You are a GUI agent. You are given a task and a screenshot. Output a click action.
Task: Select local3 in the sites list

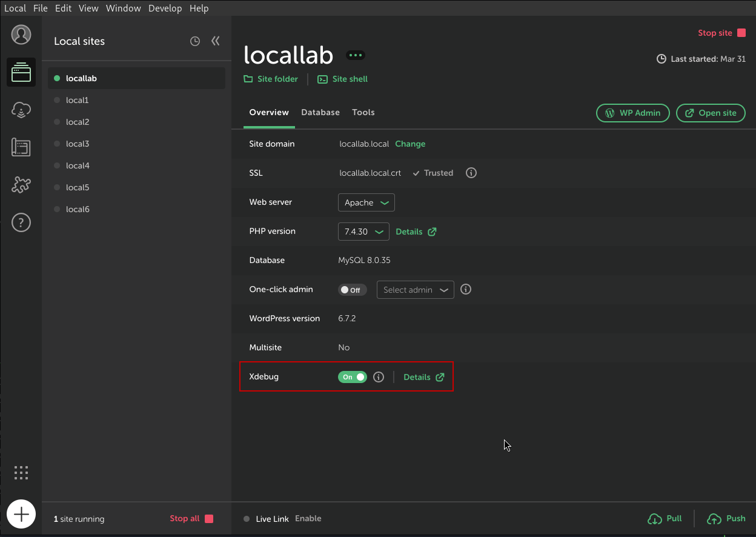pyautogui.click(x=78, y=144)
